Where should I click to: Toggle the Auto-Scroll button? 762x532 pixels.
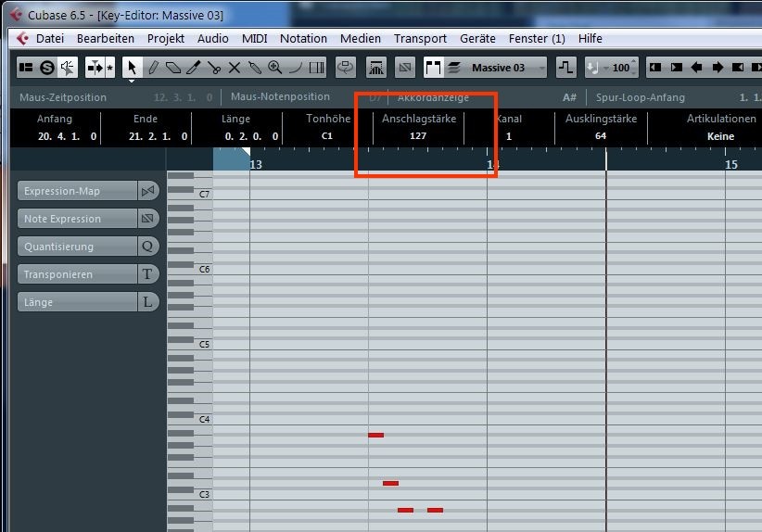pyautogui.click(x=95, y=68)
